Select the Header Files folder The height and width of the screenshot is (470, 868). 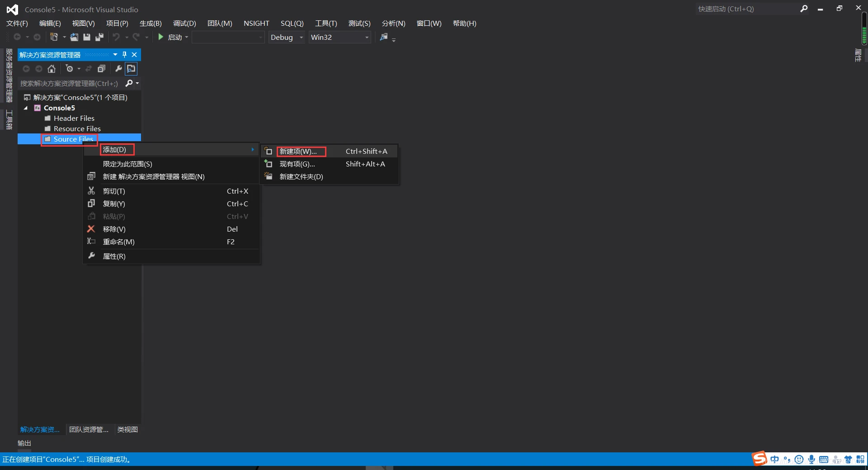(x=74, y=118)
